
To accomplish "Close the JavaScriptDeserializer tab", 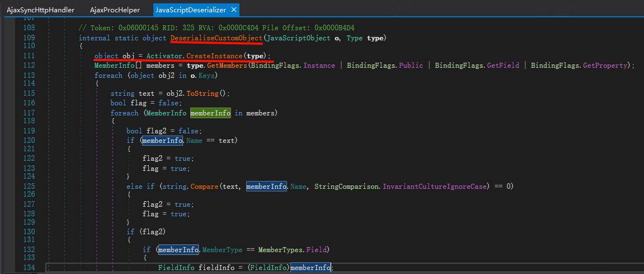I will 234,10.
